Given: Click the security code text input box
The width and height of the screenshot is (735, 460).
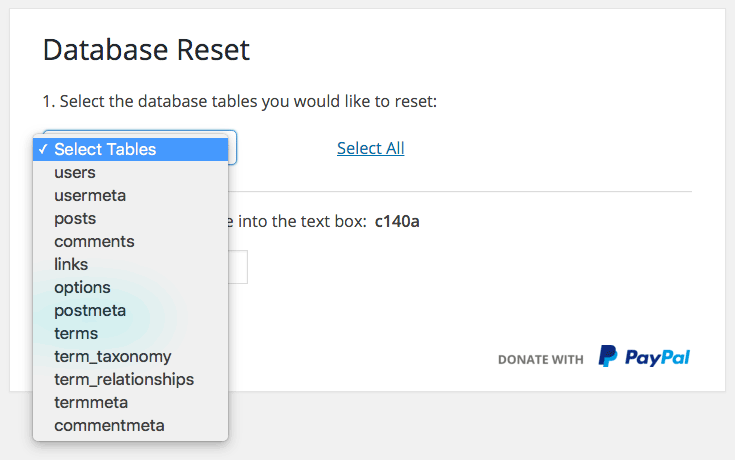Looking at the screenshot, I should 239,267.
